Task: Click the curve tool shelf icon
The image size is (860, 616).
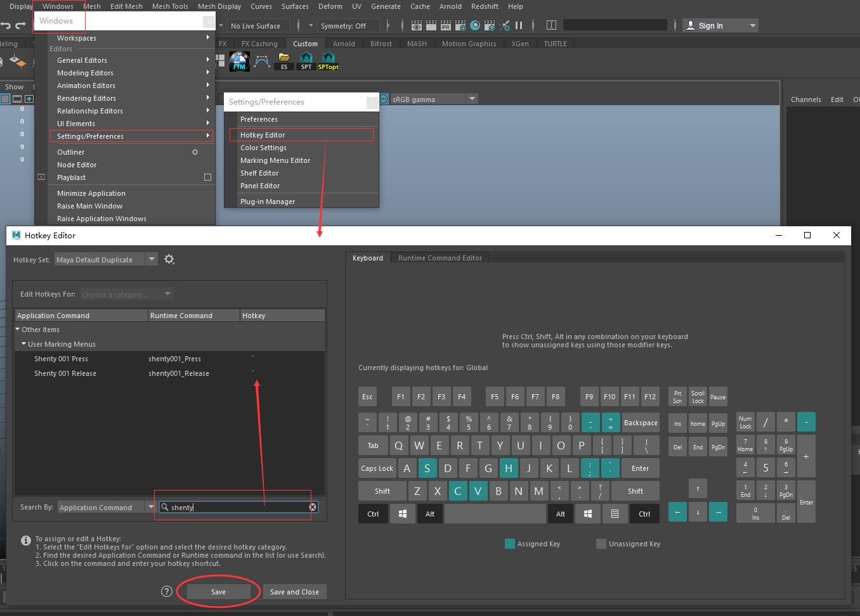Action: click(x=261, y=61)
